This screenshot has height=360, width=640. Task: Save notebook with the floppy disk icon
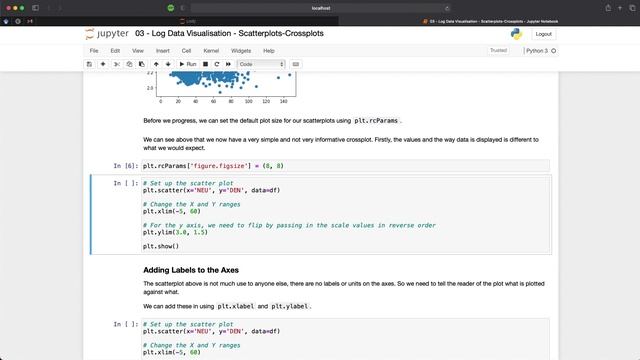tap(89, 64)
